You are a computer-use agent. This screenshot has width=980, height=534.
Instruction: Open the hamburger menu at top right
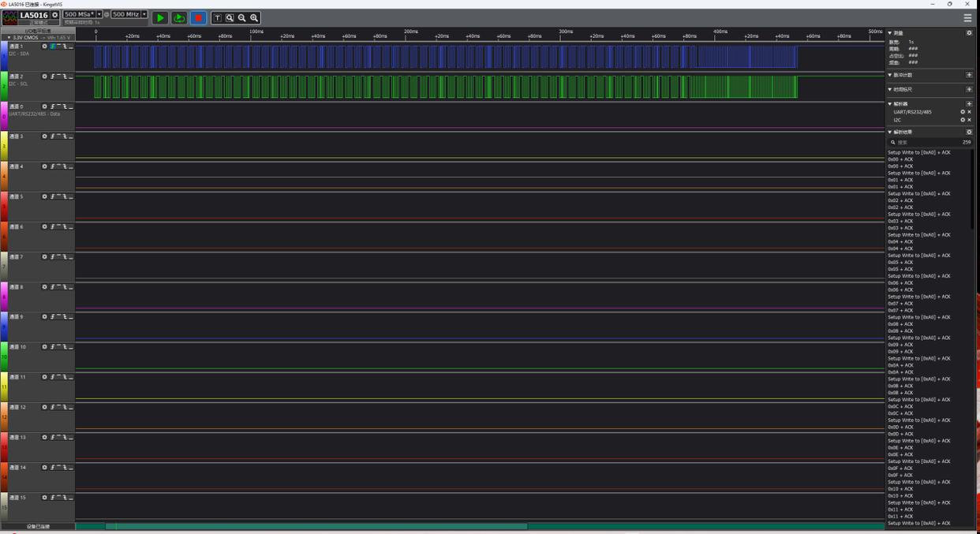(968, 17)
